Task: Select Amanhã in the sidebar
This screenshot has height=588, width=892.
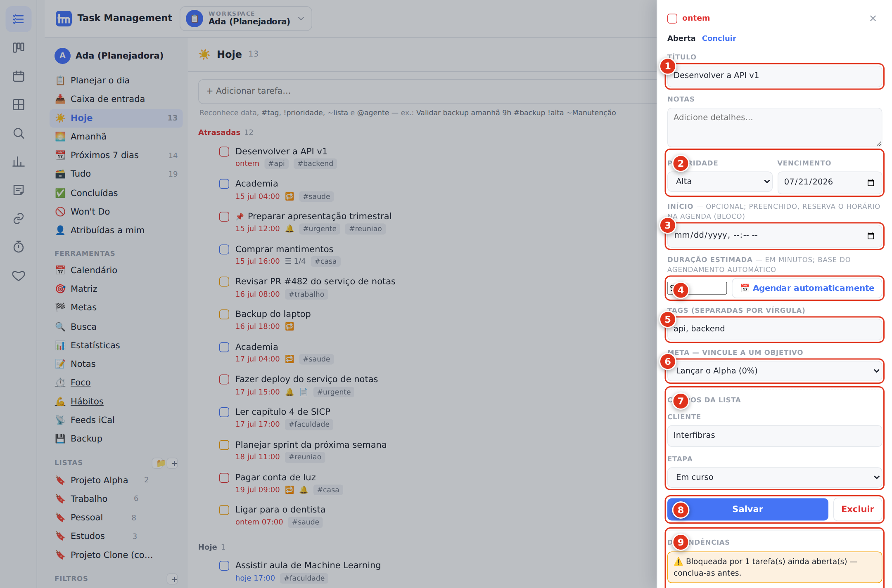Action: [116, 137]
